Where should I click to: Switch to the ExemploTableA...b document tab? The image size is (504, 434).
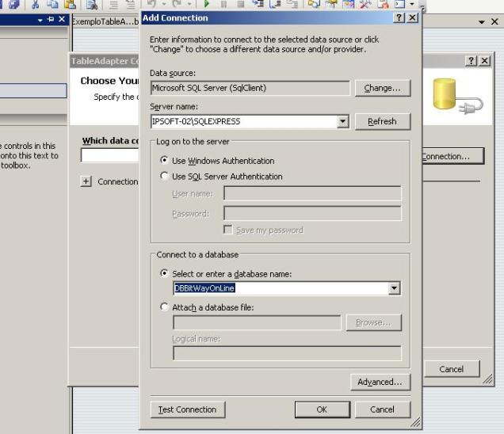coord(105,21)
